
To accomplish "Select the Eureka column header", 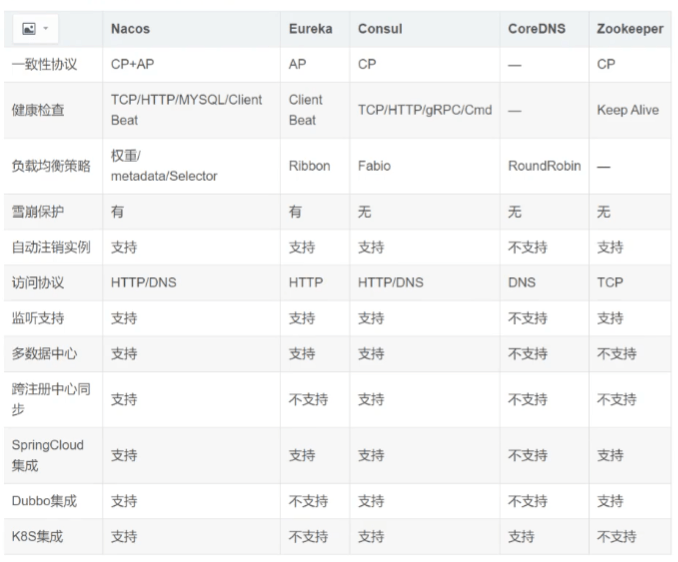I will click(x=310, y=29).
